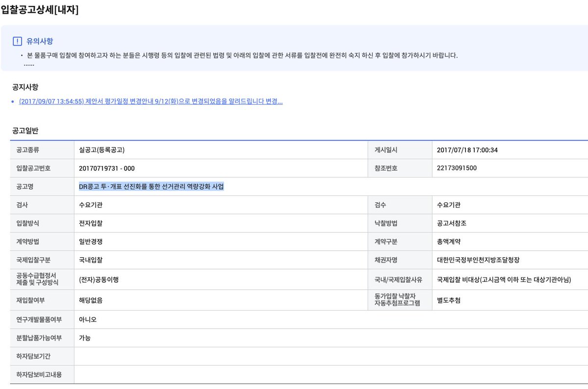
Task: Click the 본 물품구매 입찰 notice sentence
Action: point(242,55)
